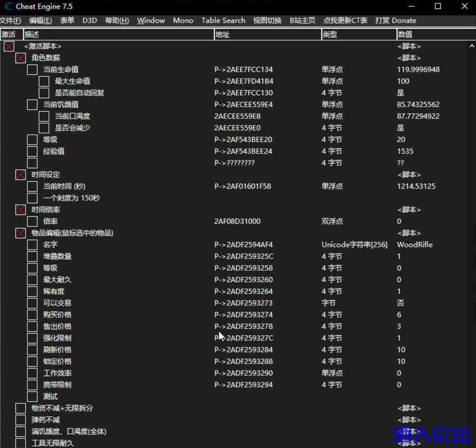
Task: Open the Table Search menu
Action: coord(223,21)
